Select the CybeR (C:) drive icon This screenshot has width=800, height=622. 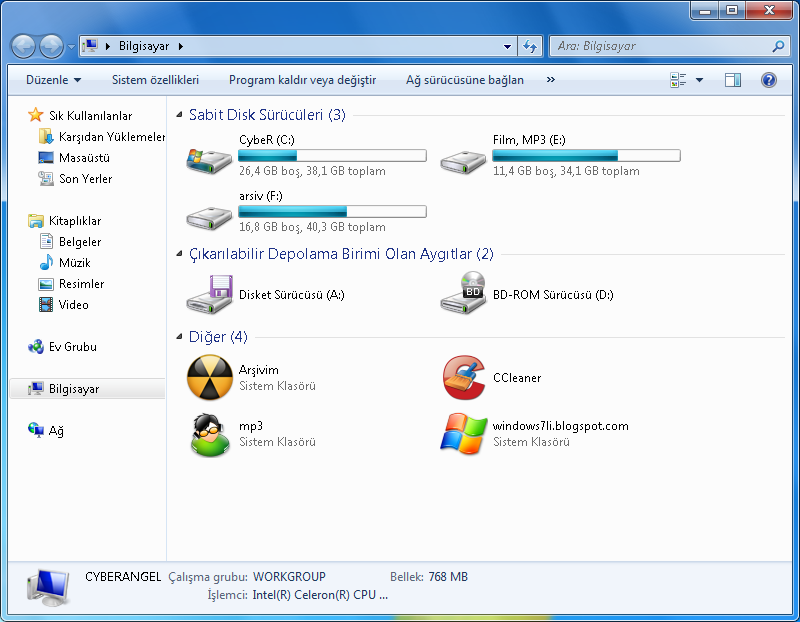(x=209, y=161)
